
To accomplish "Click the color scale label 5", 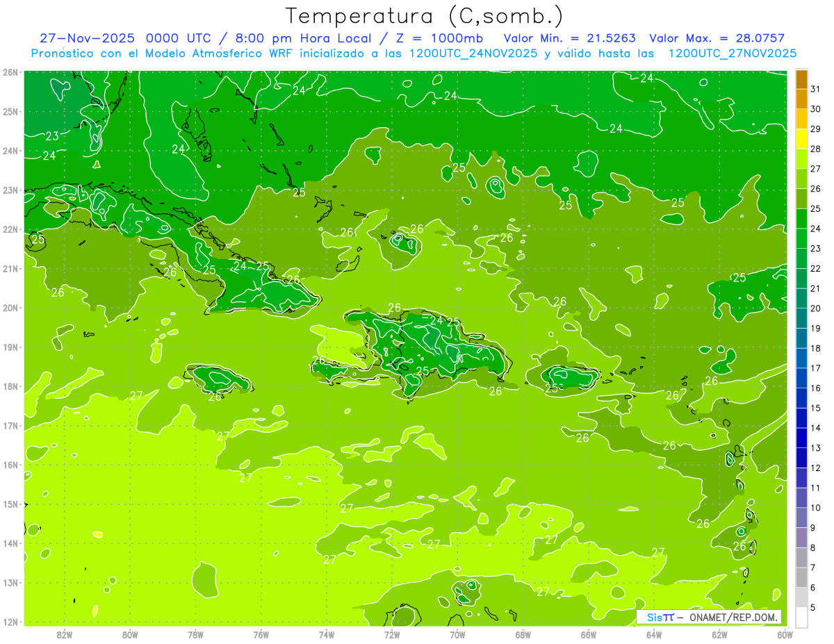I will tap(814, 607).
